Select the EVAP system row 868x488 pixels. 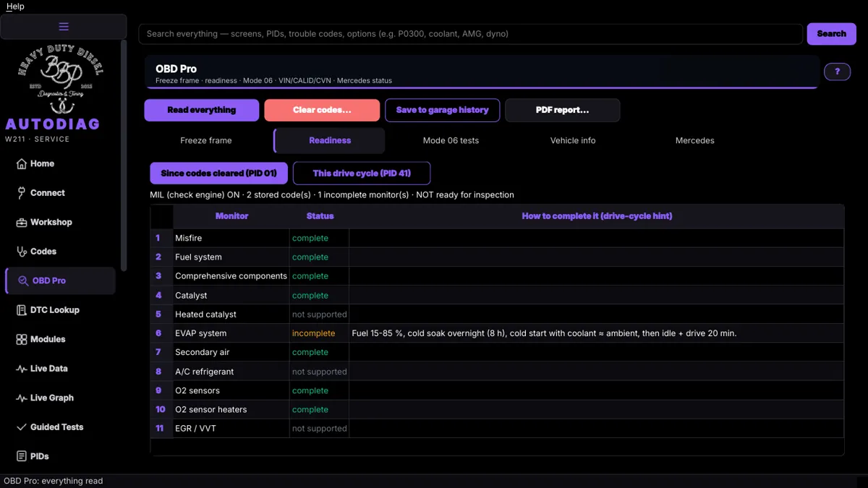point(497,333)
